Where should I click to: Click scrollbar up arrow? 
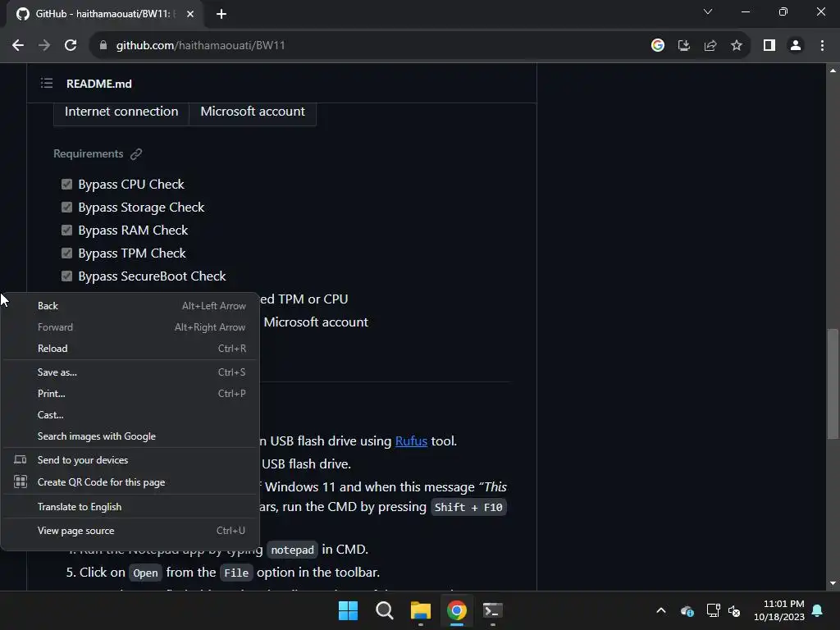pos(833,71)
